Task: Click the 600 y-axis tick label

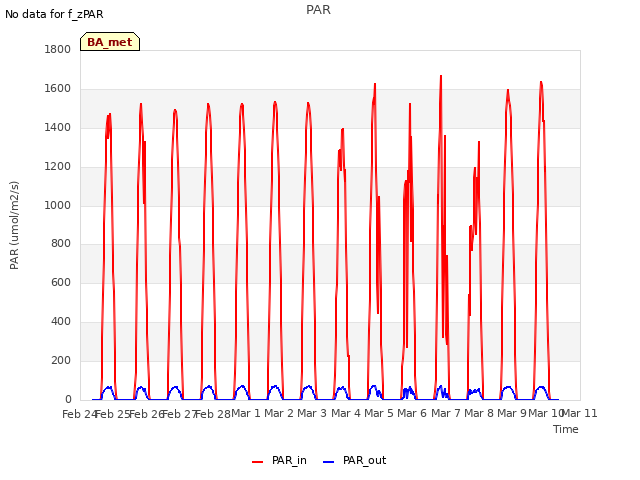Action: tap(61, 282)
